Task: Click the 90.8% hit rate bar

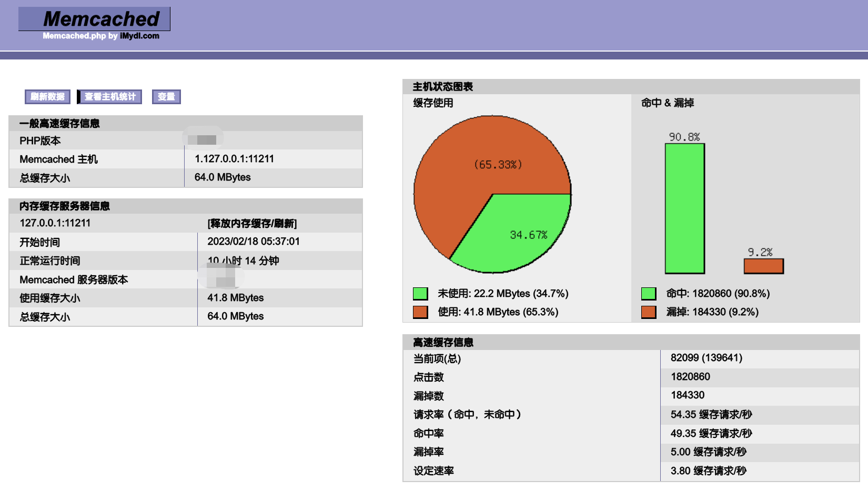Action: click(684, 205)
